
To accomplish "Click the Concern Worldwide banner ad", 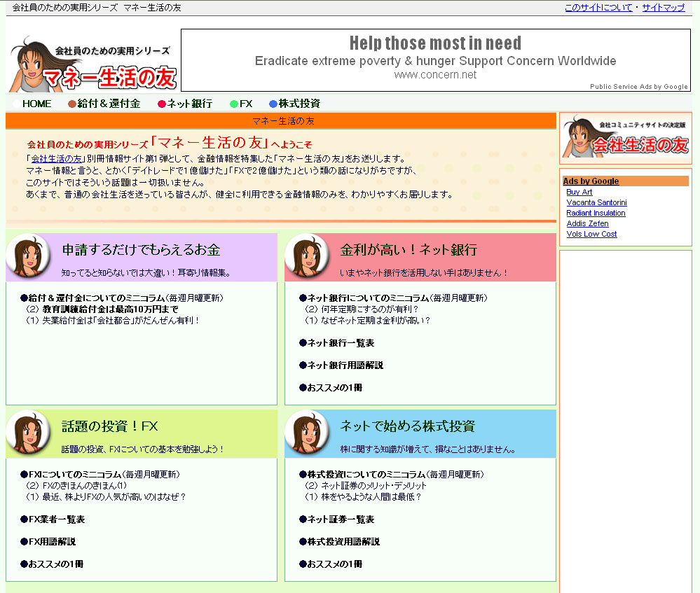I will coord(435,60).
